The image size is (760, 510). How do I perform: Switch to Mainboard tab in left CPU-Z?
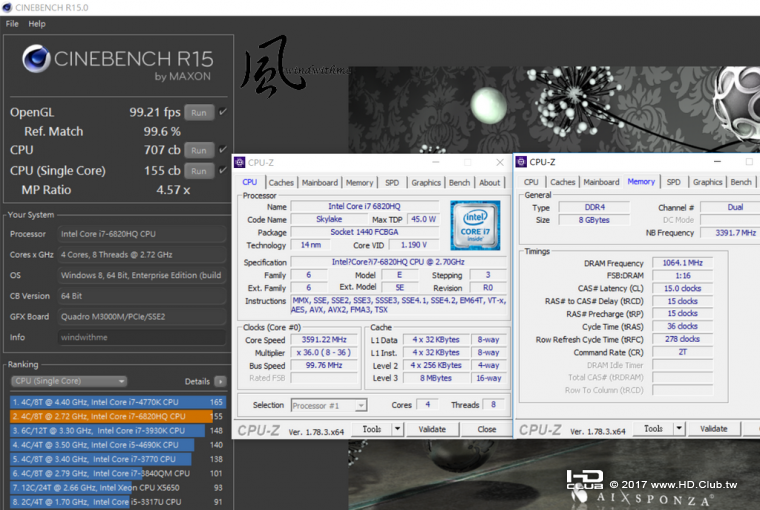click(x=319, y=183)
